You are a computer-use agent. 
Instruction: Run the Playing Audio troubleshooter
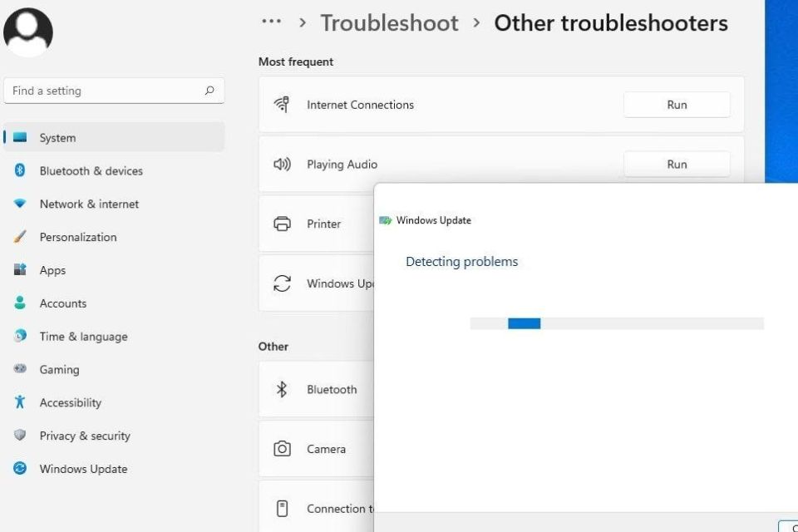tap(677, 164)
